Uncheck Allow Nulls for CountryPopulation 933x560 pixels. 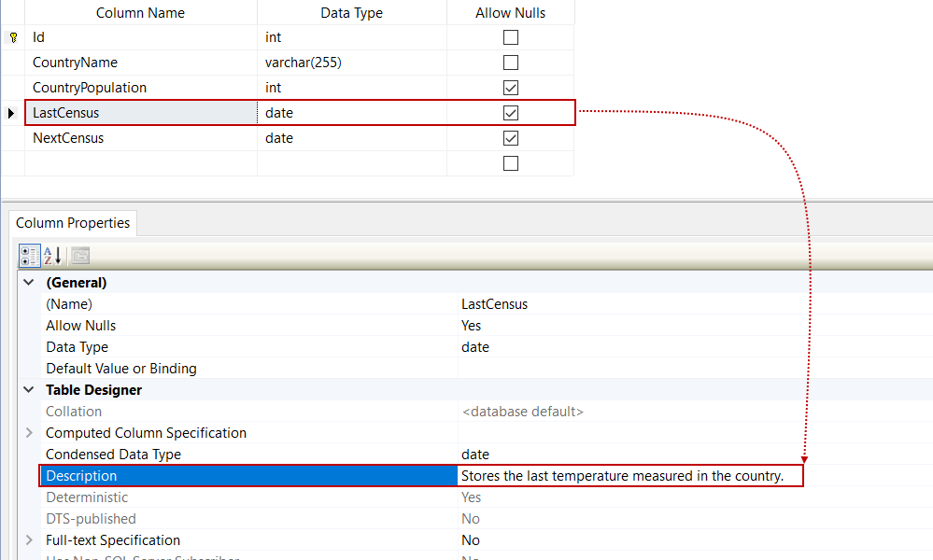510,87
